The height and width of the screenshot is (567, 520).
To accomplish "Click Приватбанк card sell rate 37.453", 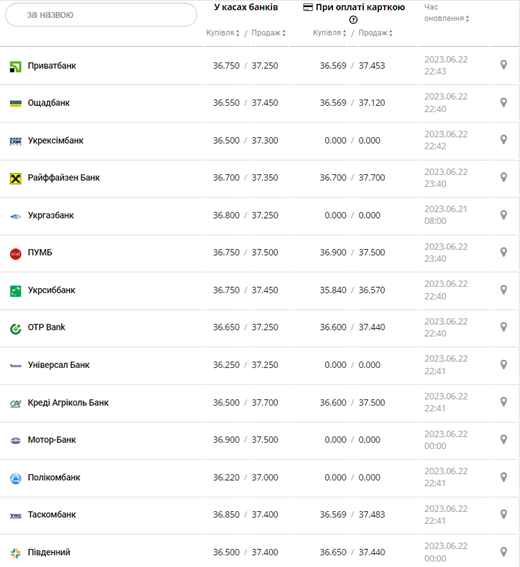I will pos(372,66).
